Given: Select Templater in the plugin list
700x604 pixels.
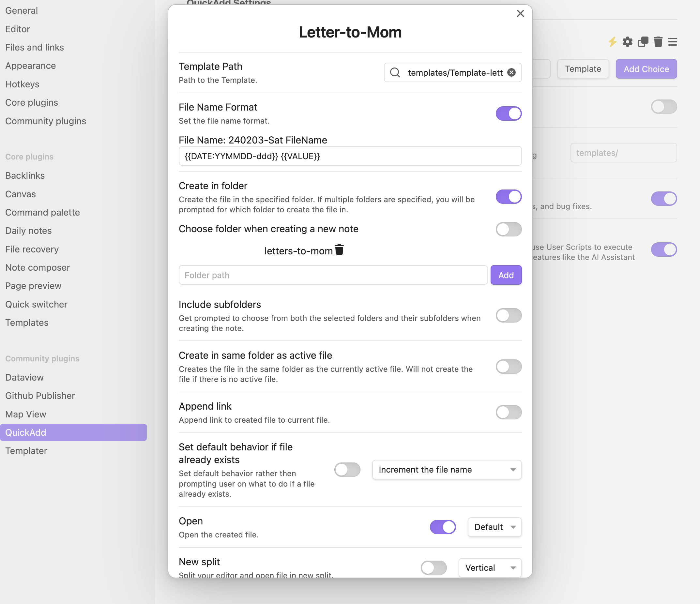Looking at the screenshot, I should tap(26, 451).
